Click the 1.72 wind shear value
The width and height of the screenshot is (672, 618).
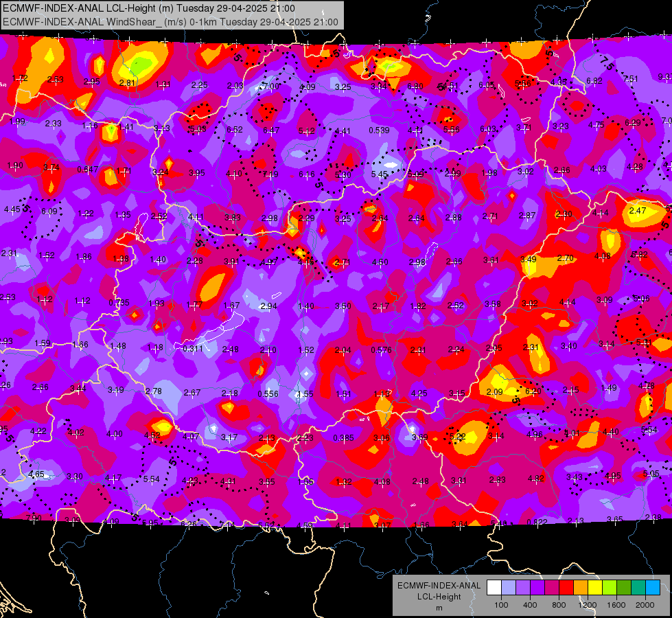pyautogui.click(x=20, y=78)
